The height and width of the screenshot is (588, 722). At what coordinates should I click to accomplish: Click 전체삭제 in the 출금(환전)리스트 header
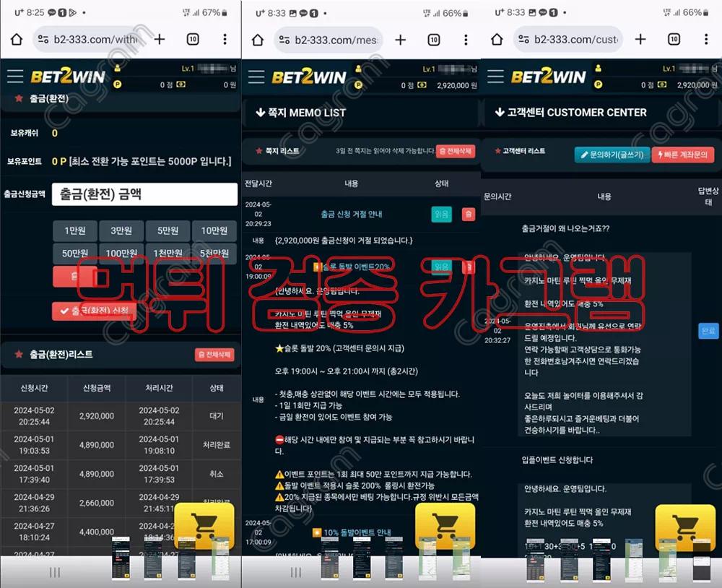[x=214, y=355]
